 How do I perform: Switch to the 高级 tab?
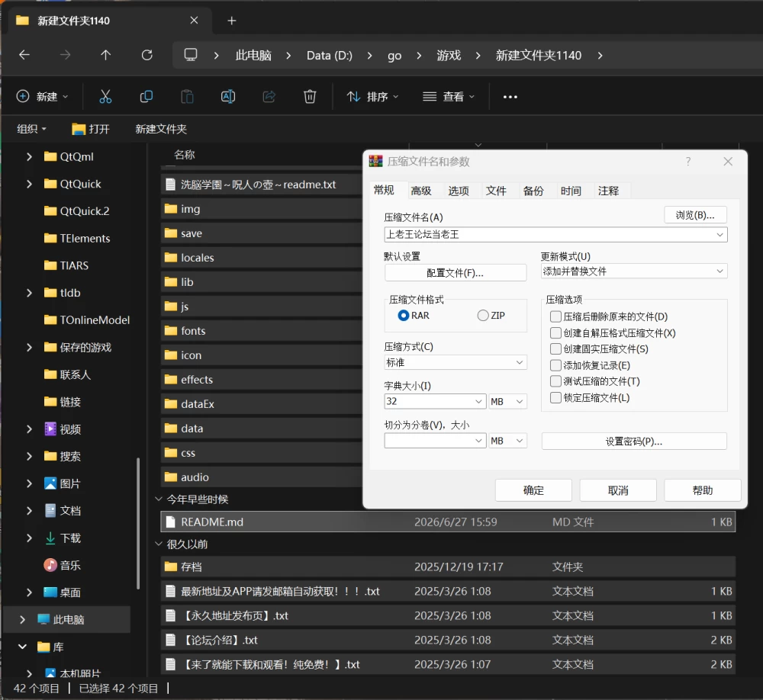click(x=421, y=191)
